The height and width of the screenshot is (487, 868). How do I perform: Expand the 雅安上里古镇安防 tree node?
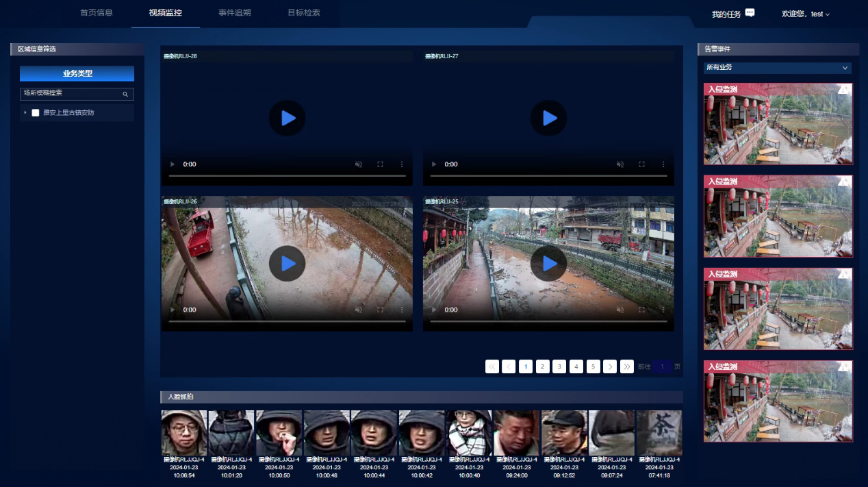click(25, 113)
